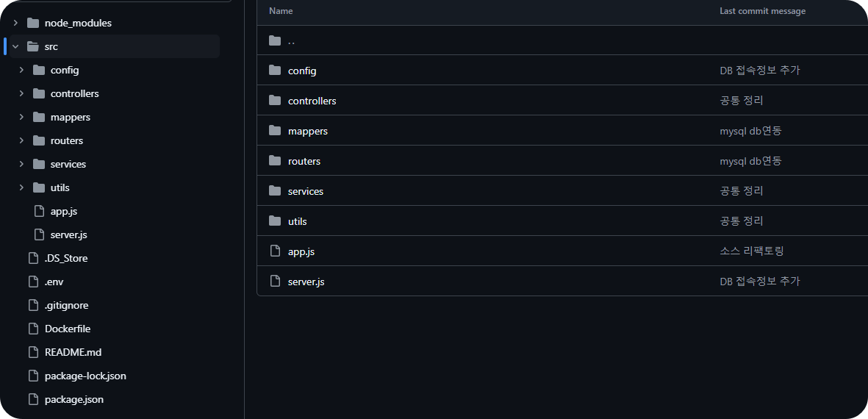The image size is (868, 419).
Task: Click the package-lock.json file icon in tree
Action: pyautogui.click(x=33, y=376)
